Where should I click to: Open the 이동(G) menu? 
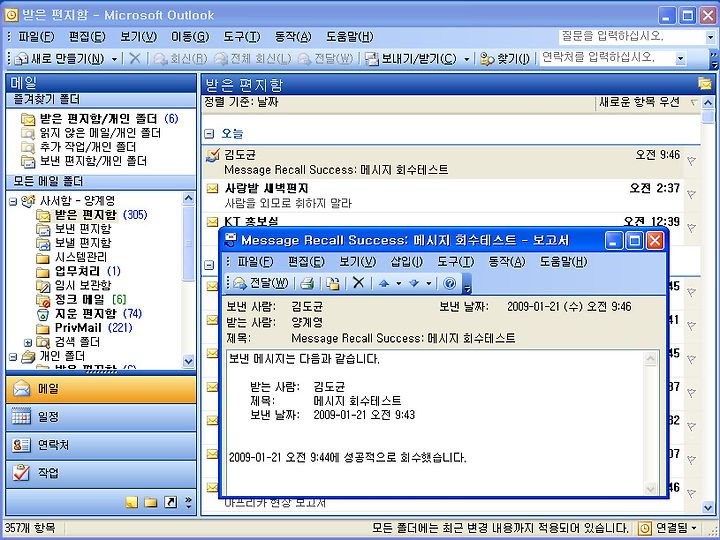(190, 37)
